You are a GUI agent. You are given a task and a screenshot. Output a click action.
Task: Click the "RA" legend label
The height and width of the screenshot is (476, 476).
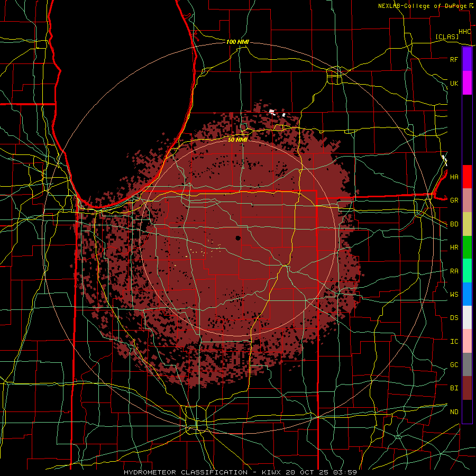(x=454, y=271)
